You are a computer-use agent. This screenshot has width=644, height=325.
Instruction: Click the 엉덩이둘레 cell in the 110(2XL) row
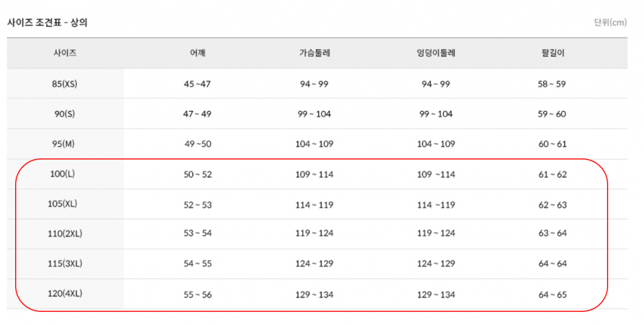pyautogui.click(x=436, y=234)
